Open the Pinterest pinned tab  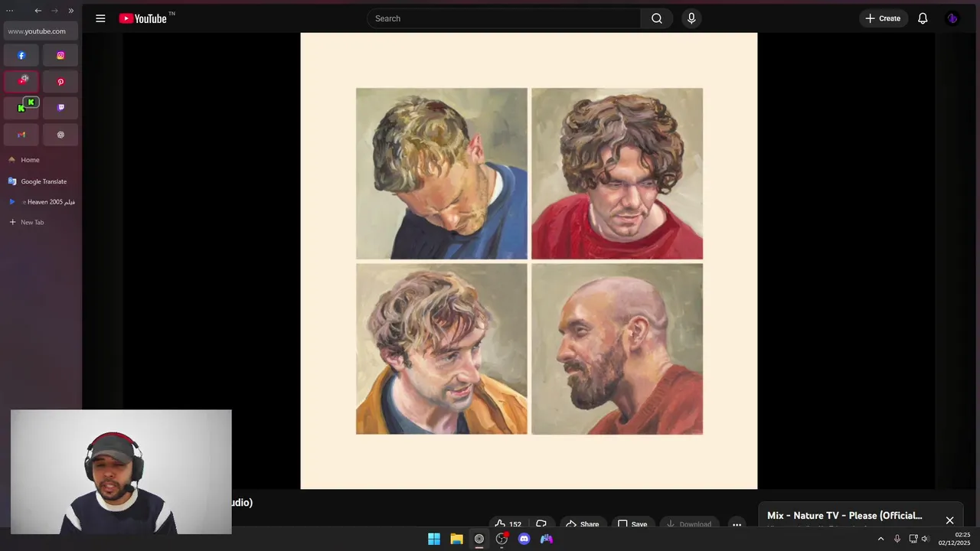pyautogui.click(x=60, y=81)
